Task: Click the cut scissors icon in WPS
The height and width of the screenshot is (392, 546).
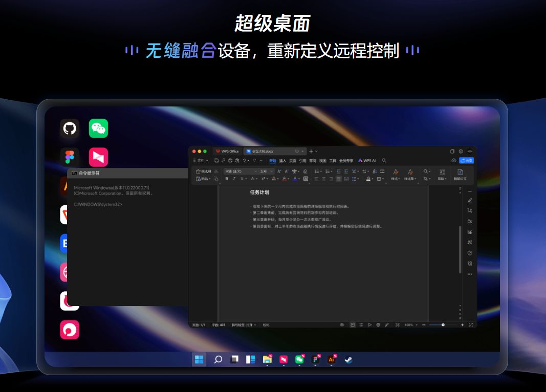Action: pos(216,171)
